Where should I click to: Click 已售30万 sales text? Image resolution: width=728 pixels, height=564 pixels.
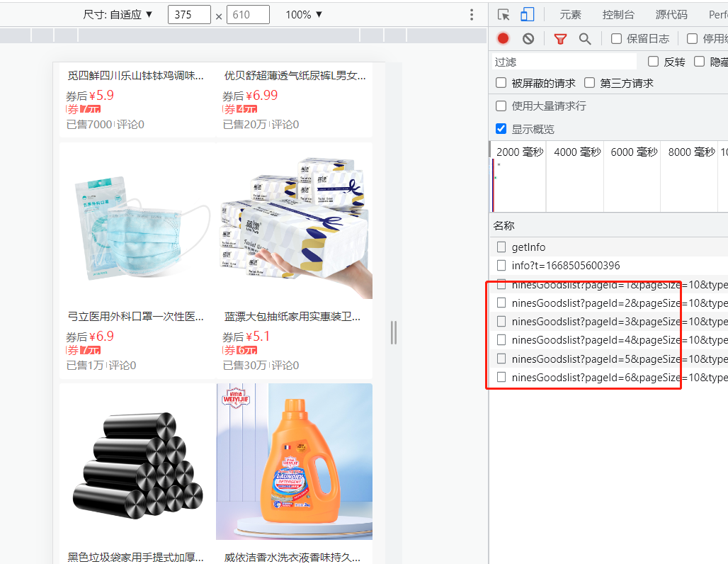pos(245,366)
